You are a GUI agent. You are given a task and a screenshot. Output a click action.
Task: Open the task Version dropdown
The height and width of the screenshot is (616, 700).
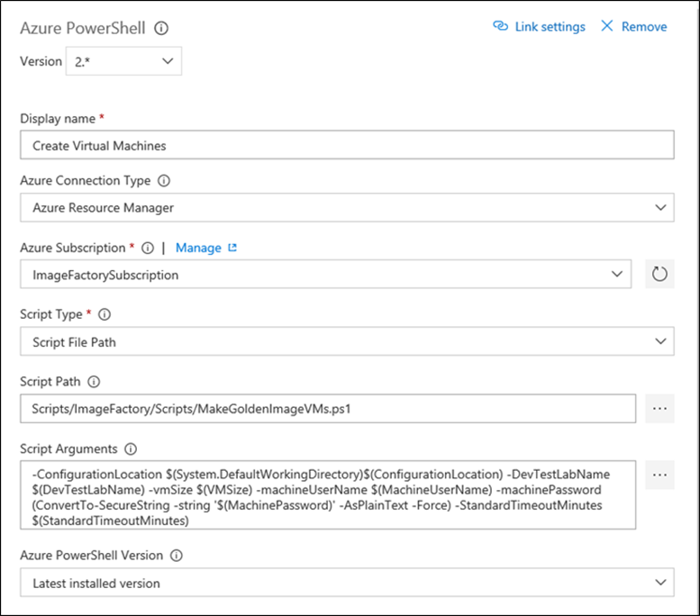[123, 61]
